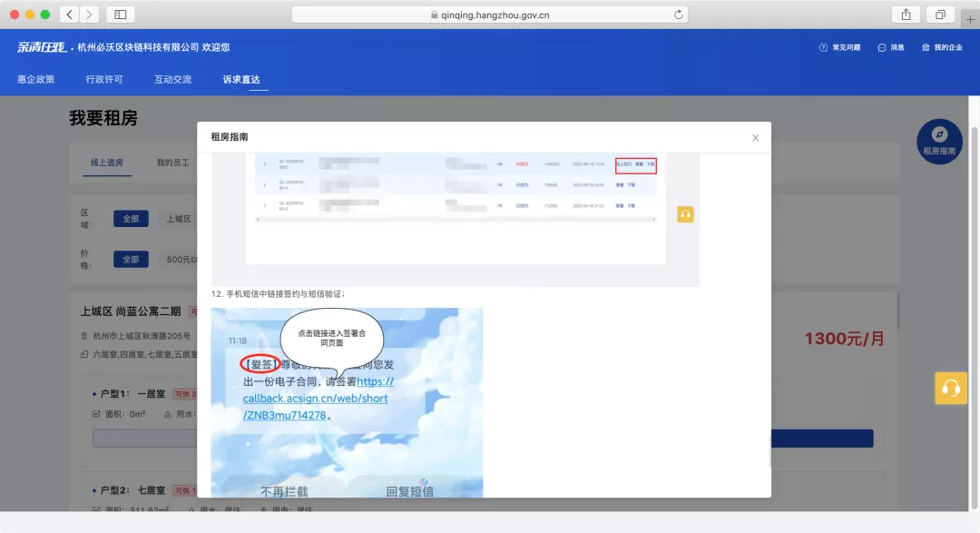Image resolution: width=980 pixels, height=533 pixels.
Task: Open 消息 messages in the header
Action: 891,47
